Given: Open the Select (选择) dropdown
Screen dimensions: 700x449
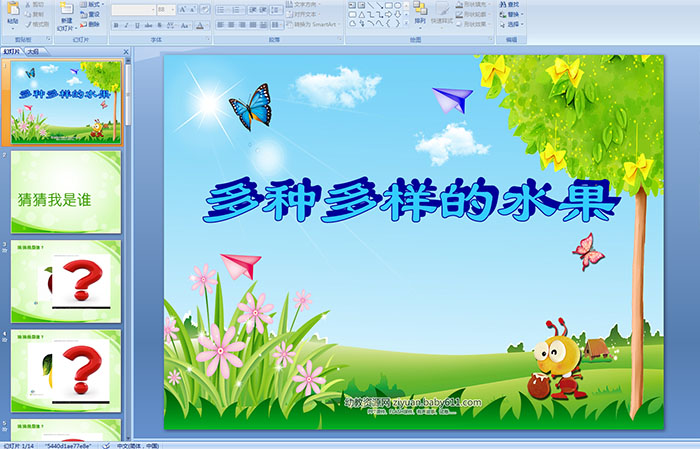Looking at the screenshot, I should click(512, 24).
